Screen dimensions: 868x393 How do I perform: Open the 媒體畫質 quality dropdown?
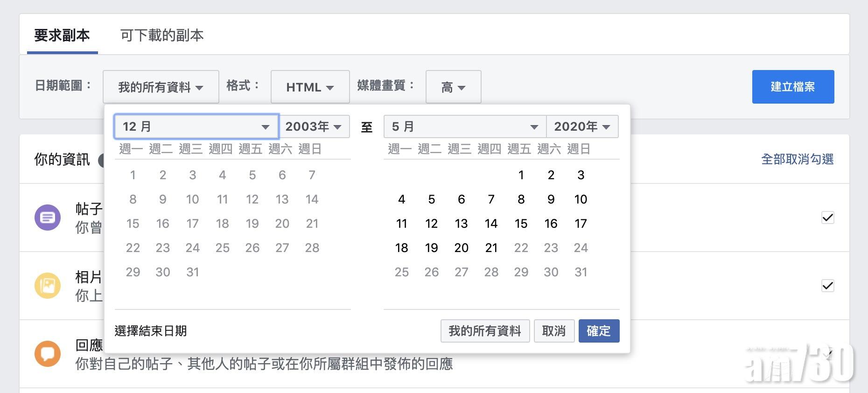pos(453,87)
